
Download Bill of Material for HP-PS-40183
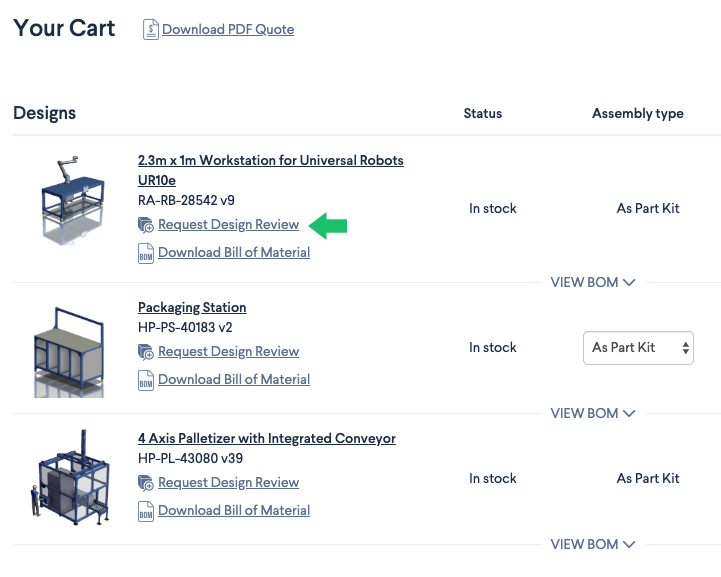tap(234, 379)
